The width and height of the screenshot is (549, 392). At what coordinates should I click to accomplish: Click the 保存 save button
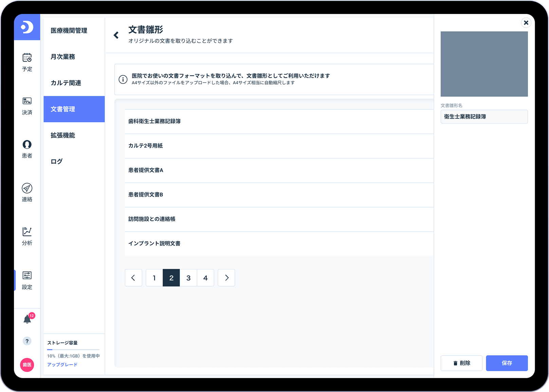507,363
